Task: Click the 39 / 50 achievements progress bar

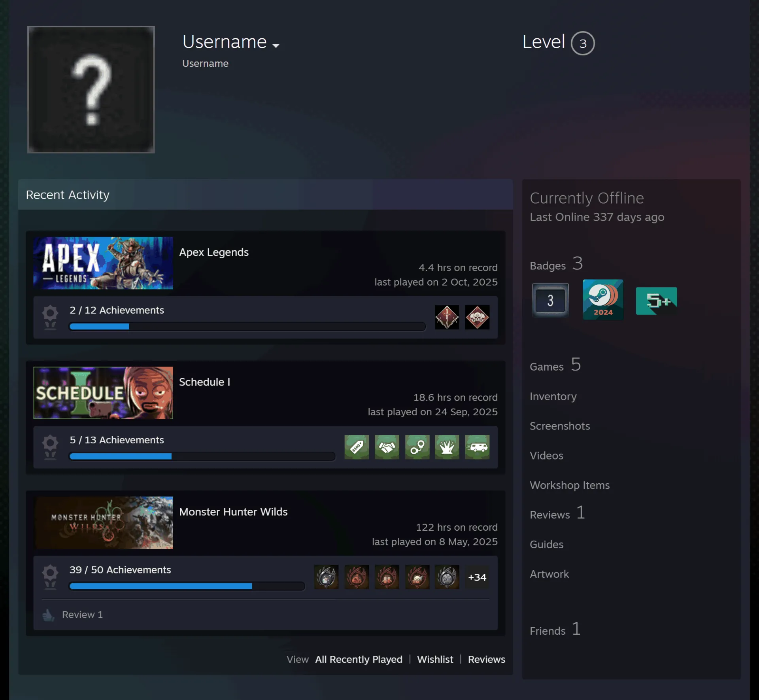Action: click(187, 586)
